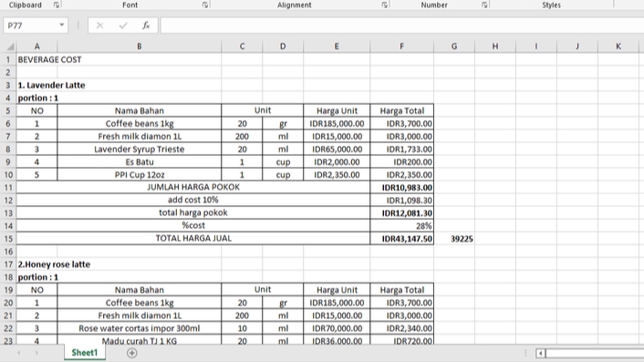This screenshot has height=362, width=644.
Task: Add a new sheet with plus icon
Action: click(x=132, y=353)
